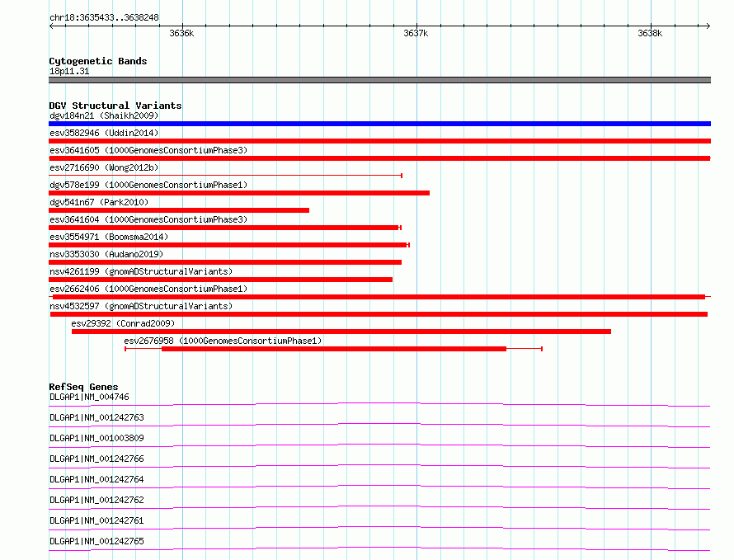Open variant esv29392 (Conrad2009) label
Image resolution: width=734 pixels, height=560 pixels.
(x=123, y=323)
